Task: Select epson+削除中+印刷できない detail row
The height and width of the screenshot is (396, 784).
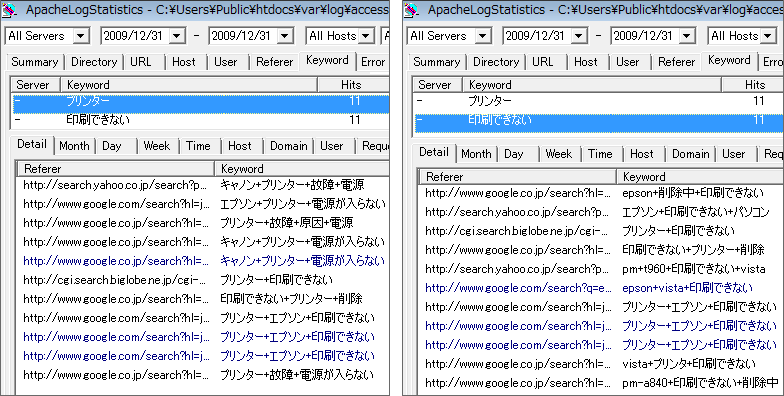Action: click(x=602, y=193)
